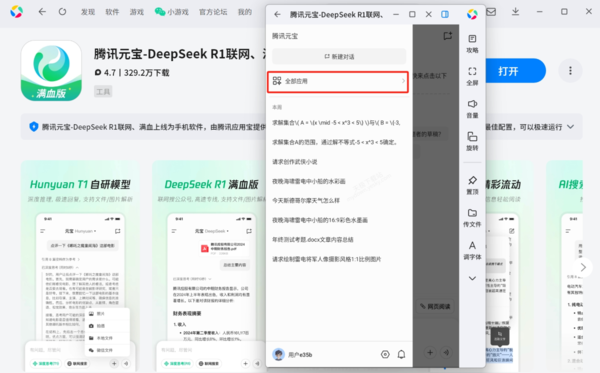Image resolution: width=600 pixels, height=373 pixels.
Task: Open chat starting 求解集合\( A = \{x
Action: click(x=336, y=123)
